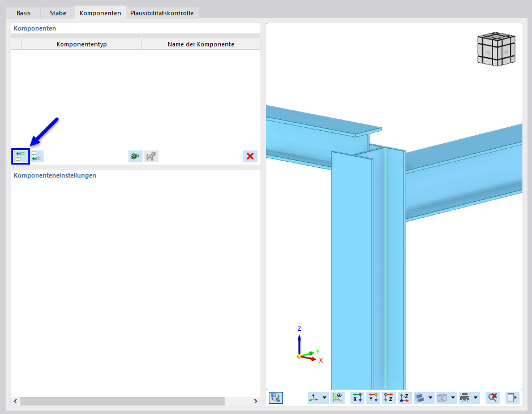The height and width of the screenshot is (414, 532).
Task: Open the rendering mode dropdown arrow
Action: coord(430,398)
